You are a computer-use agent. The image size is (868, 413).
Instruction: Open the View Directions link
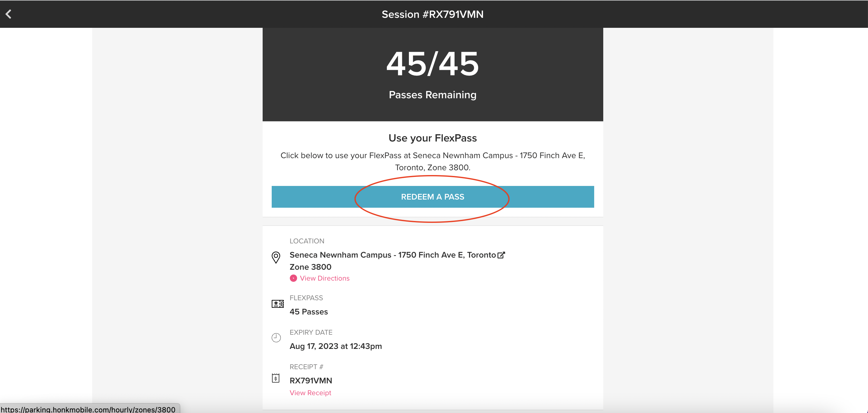(325, 278)
